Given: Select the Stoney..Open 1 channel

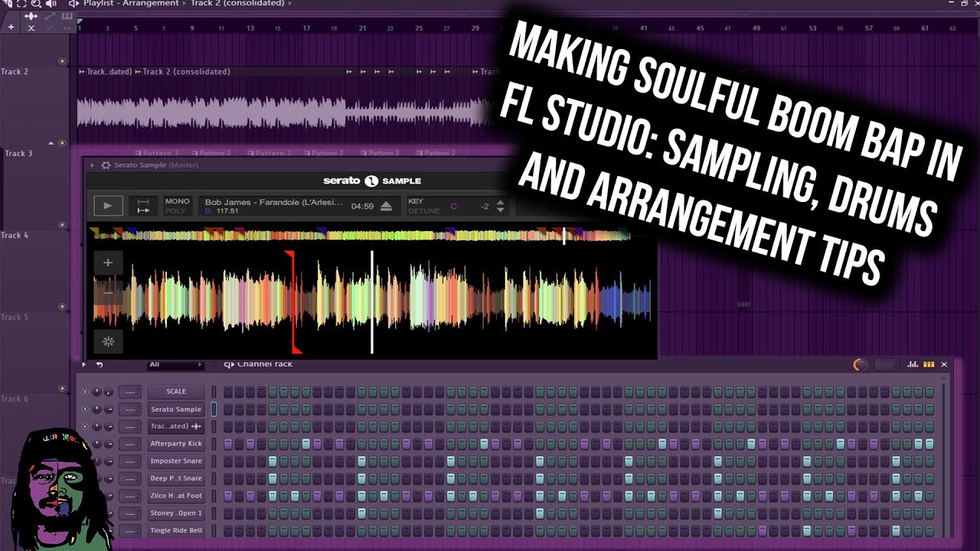Looking at the screenshot, I should [x=176, y=513].
